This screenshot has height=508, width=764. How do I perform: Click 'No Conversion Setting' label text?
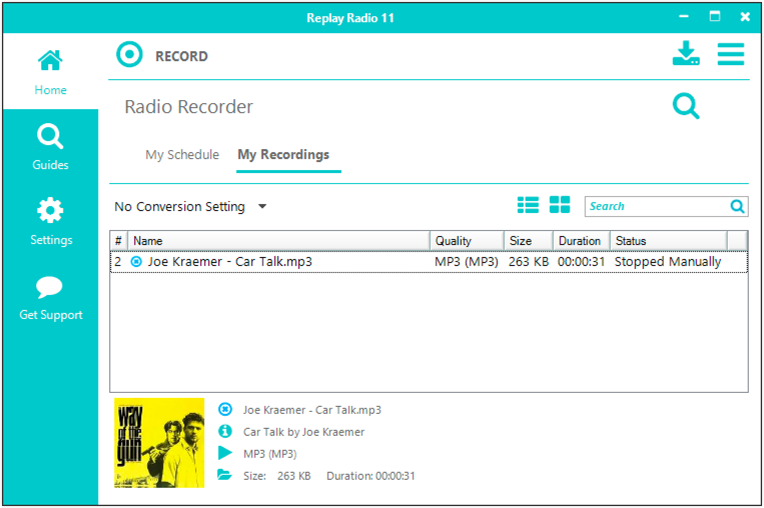pos(179,207)
